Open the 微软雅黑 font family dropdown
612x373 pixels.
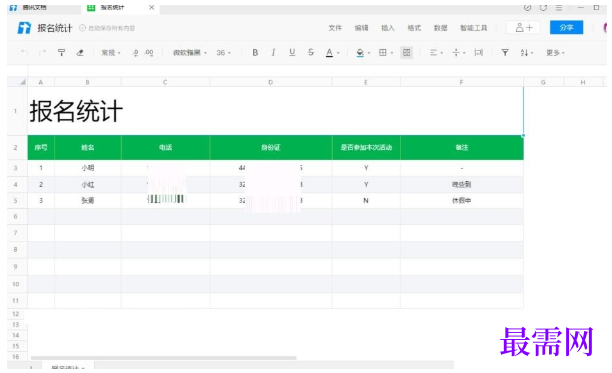point(190,53)
